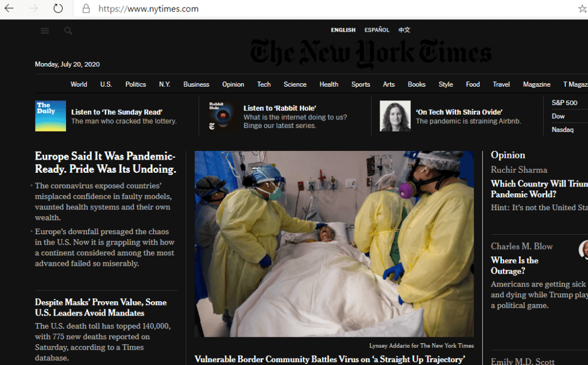Open the Sports section
Image resolution: width=588 pixels, height=365 pixels.
click(361, 84)
